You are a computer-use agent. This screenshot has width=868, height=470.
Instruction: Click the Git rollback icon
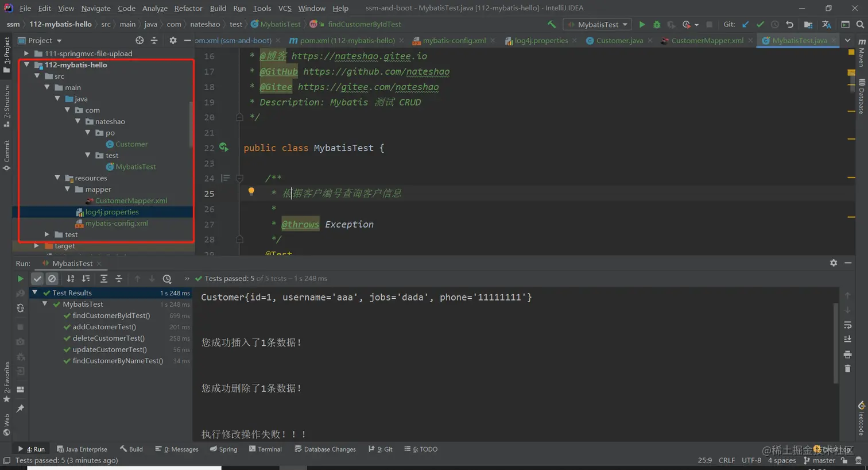point(790,24)
